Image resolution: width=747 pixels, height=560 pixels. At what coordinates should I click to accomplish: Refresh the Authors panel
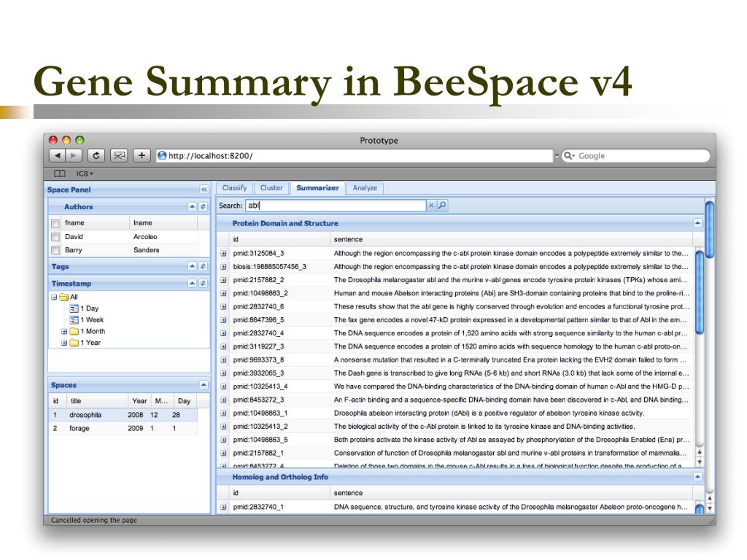[x=203, y=206]
